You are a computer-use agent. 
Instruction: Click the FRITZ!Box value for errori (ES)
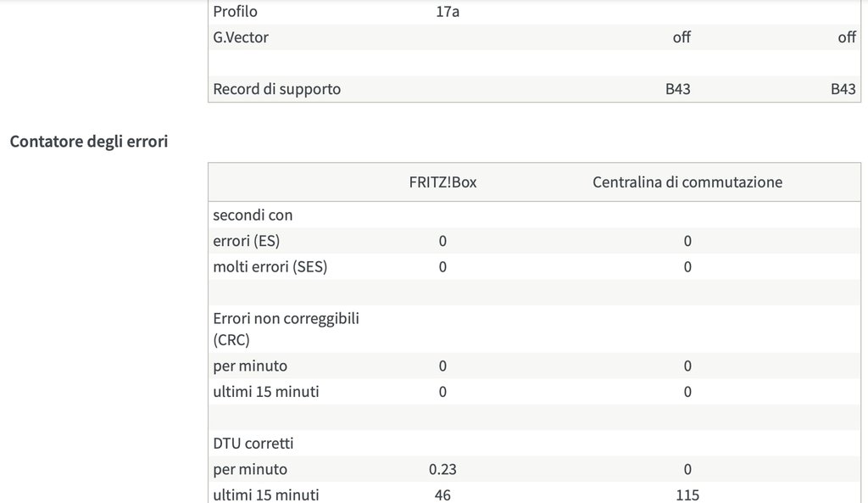(442, 241)
